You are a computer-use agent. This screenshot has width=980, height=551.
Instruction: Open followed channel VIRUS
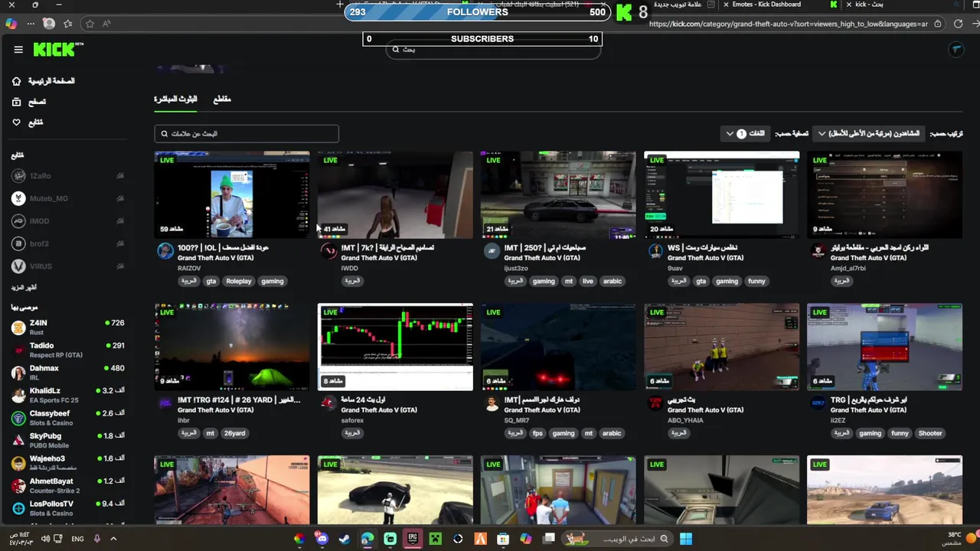(x=67, y=266)
